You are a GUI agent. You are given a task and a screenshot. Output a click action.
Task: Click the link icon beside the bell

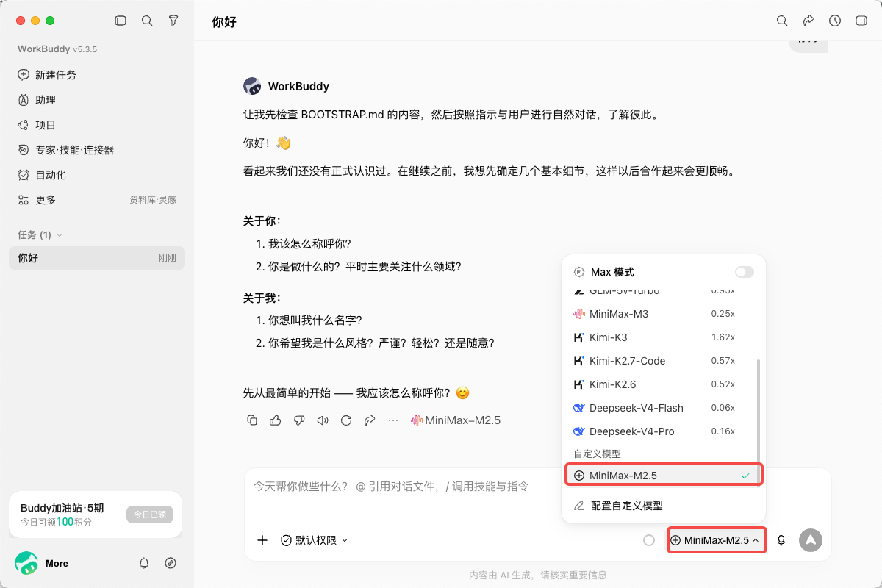[171, 563]
